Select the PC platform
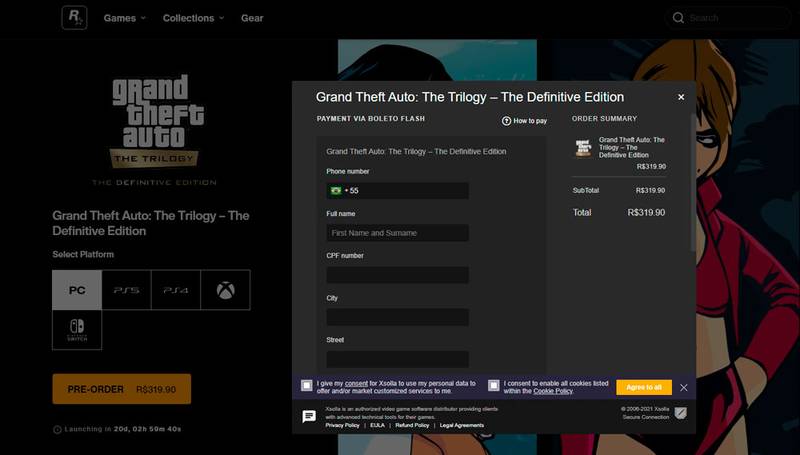This screenshot has width=800, height=455. [x=77, y=290]
